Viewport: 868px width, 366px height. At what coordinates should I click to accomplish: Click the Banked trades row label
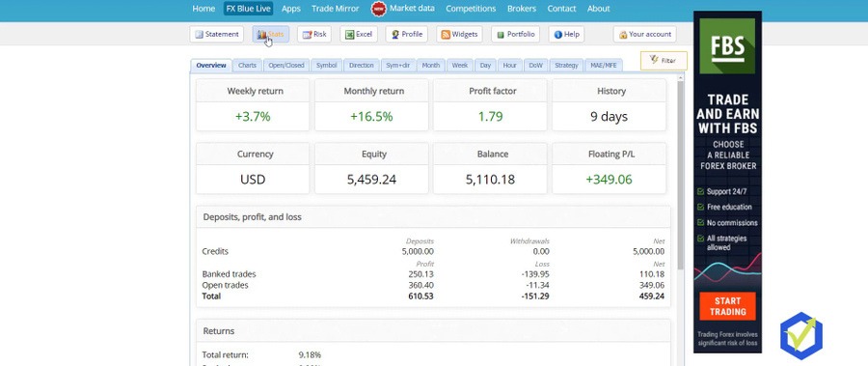pos(229,274)
